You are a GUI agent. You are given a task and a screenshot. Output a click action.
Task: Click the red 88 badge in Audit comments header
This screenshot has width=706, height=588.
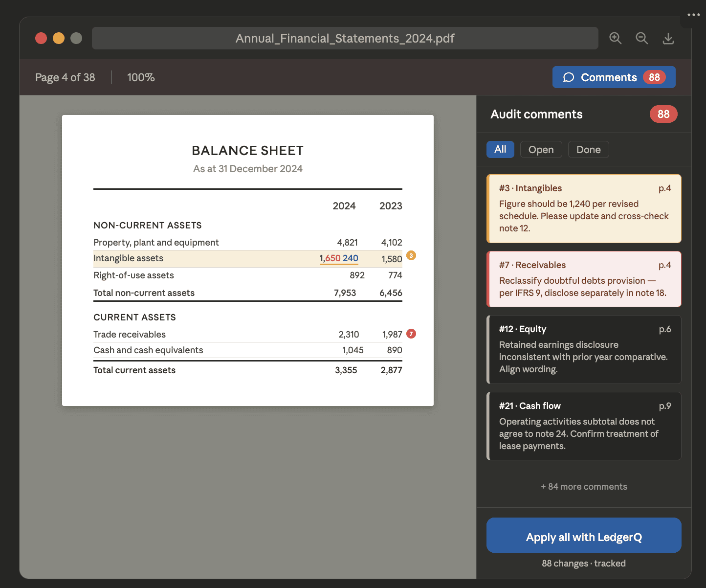click(663, 114)
